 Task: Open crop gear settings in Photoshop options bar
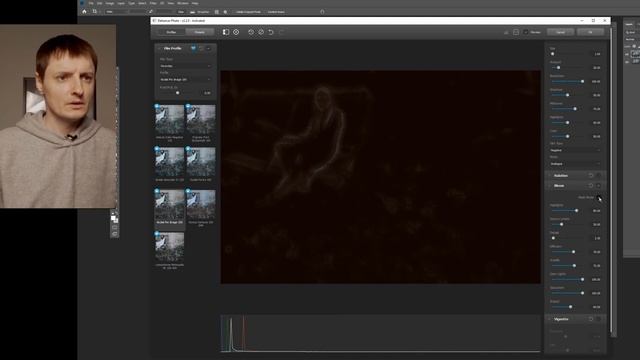tap(225, 12)
